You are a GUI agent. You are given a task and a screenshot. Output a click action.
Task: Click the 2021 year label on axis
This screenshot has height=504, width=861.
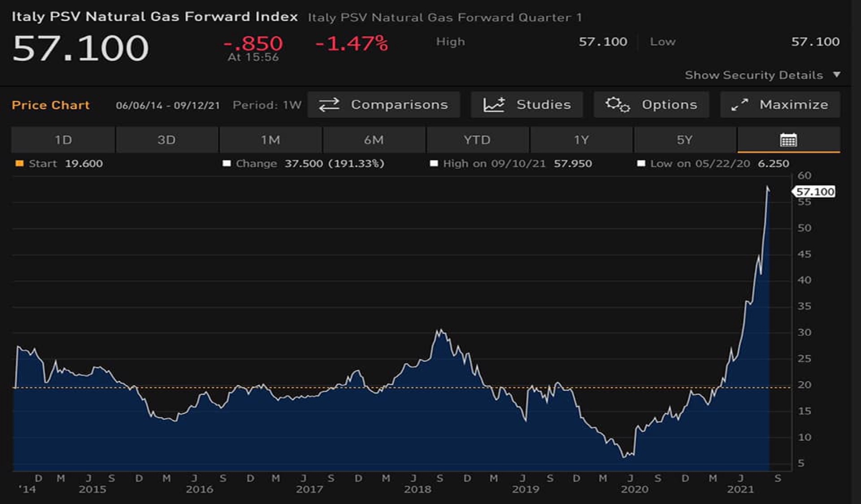tap(740, 489)
